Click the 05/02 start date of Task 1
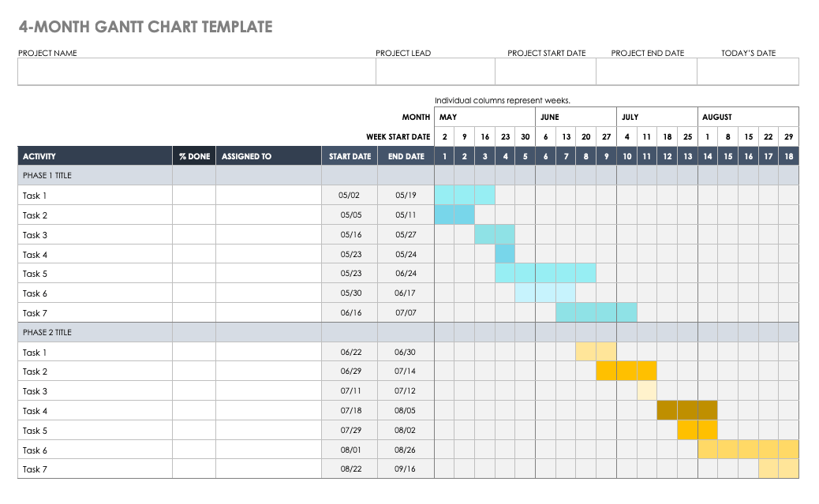Screen dimensions: 819x504 point(349,195)
